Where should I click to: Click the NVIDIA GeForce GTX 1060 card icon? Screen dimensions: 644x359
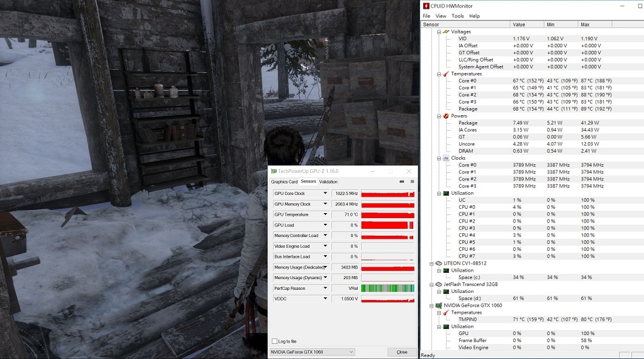click(x=438, y=306)
